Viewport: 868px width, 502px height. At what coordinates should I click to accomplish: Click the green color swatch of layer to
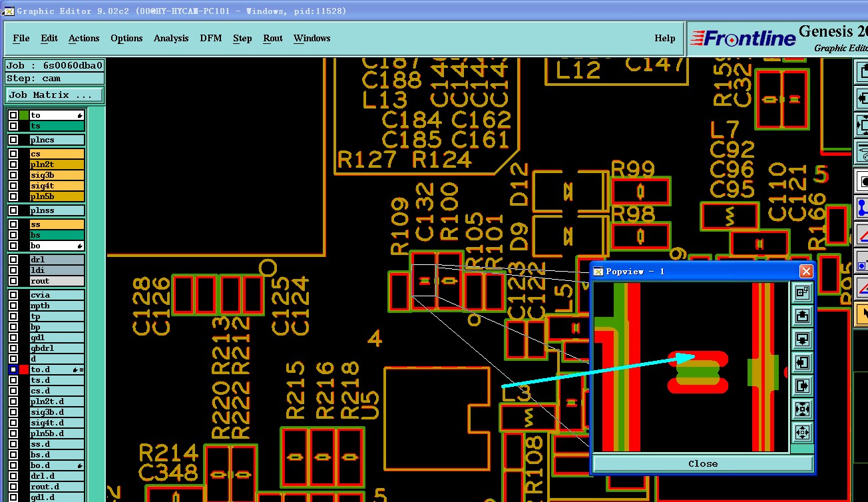(x=24, y=115)
